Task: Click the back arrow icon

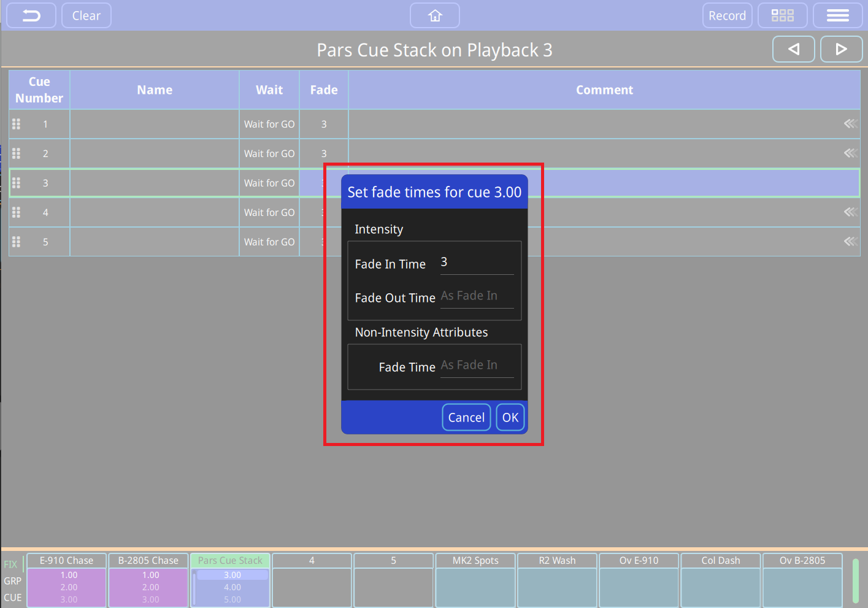Action: 31,15
